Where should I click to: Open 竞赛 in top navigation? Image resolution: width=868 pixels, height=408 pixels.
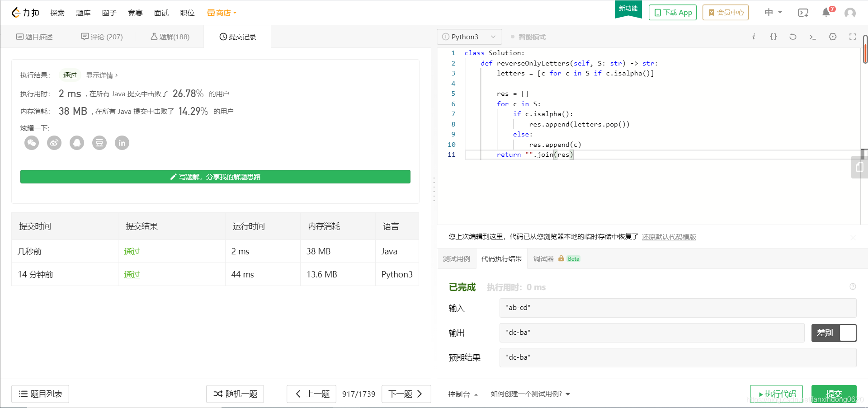click(x=135, y=13)
